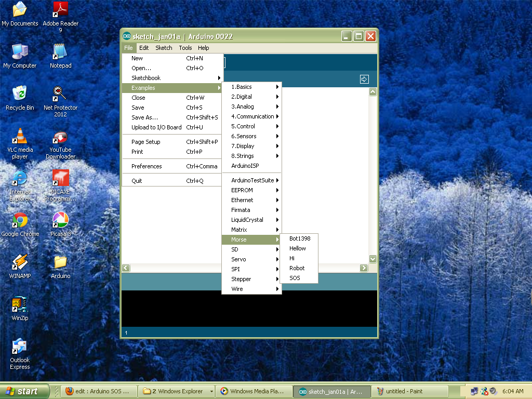
Task: Select Internet Explorer desktop icon
Action: point(20,185)
